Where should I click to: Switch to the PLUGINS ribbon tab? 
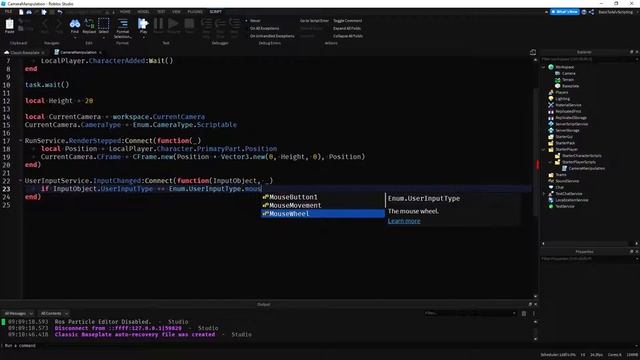click(195, 12)
